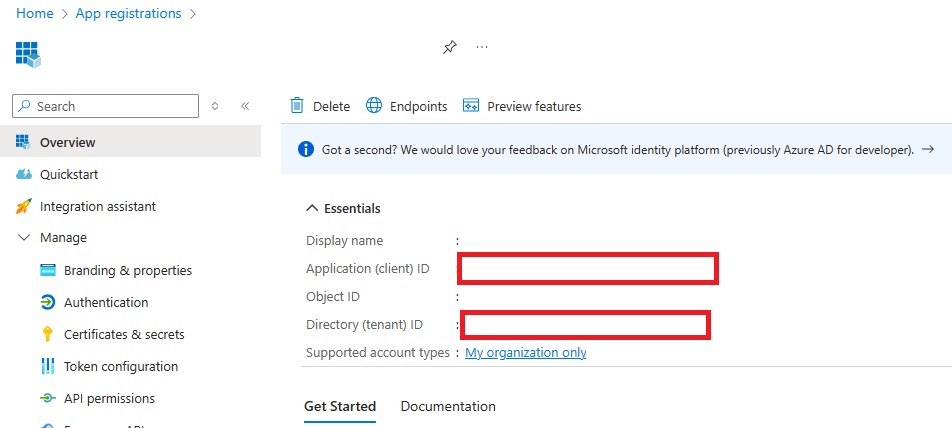The height and width of the screenshot is (428, 952).
Task: Open Quickstart in the sidebar
Action: 68,174
